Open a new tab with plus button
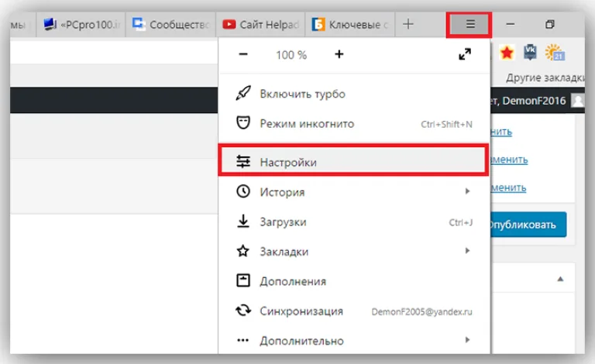This screenshot has width=595, height=364. pyautogui.click(x=408, y=24)
